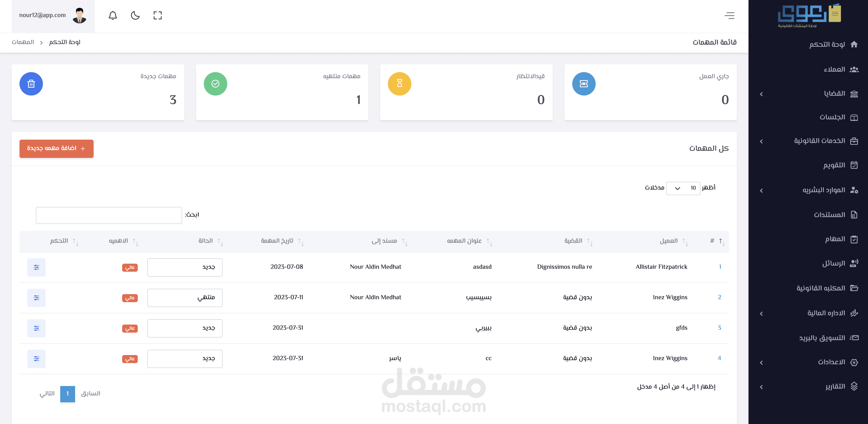Click yellow hourglass icon on pending card
Viewport: 868px width, 424px height.
pos(399,84)
